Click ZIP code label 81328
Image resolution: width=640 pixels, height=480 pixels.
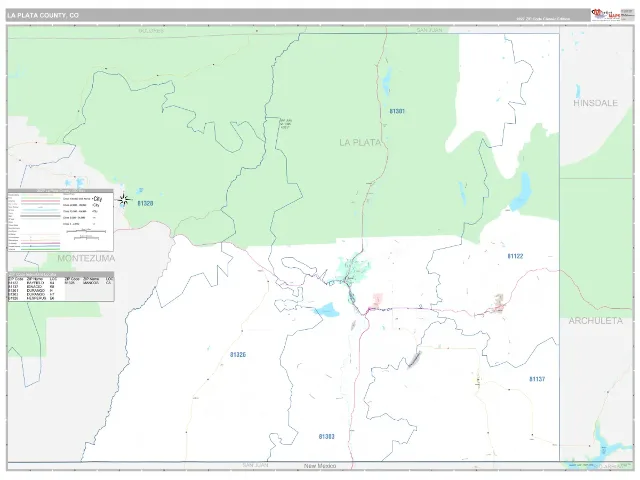click(145, 203)
